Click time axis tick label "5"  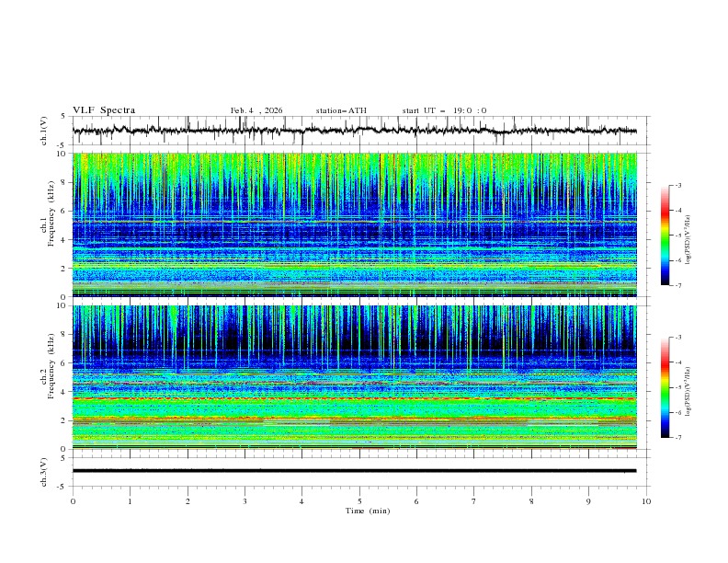pos(359,501)
